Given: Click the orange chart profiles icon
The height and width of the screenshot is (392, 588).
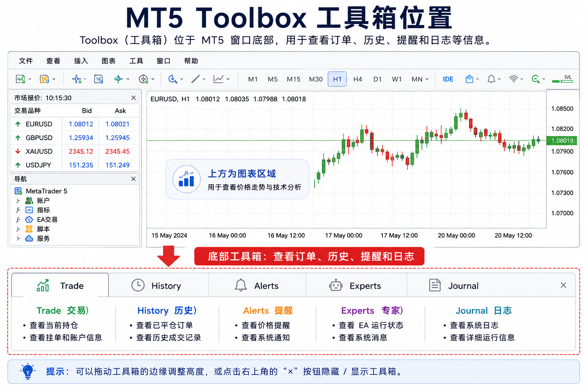Looking at the screenshot, I should tap(44, 79).
